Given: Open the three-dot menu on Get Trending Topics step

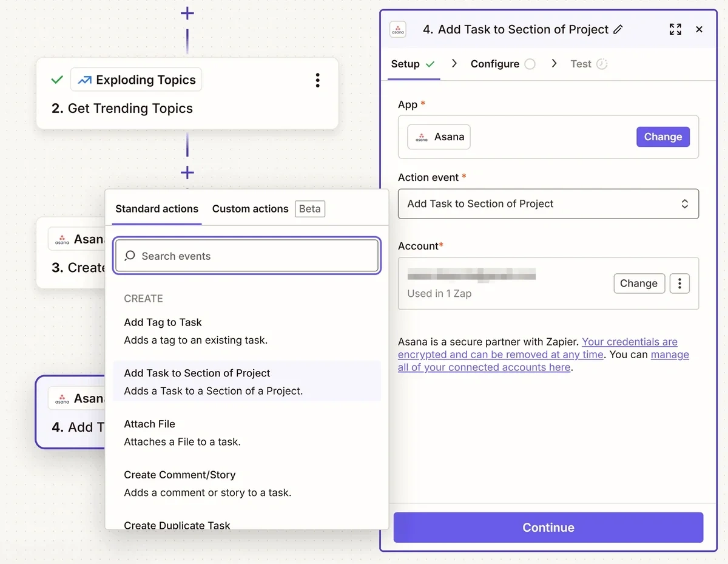Looking at the screenshot, I should tap(317, 80).
